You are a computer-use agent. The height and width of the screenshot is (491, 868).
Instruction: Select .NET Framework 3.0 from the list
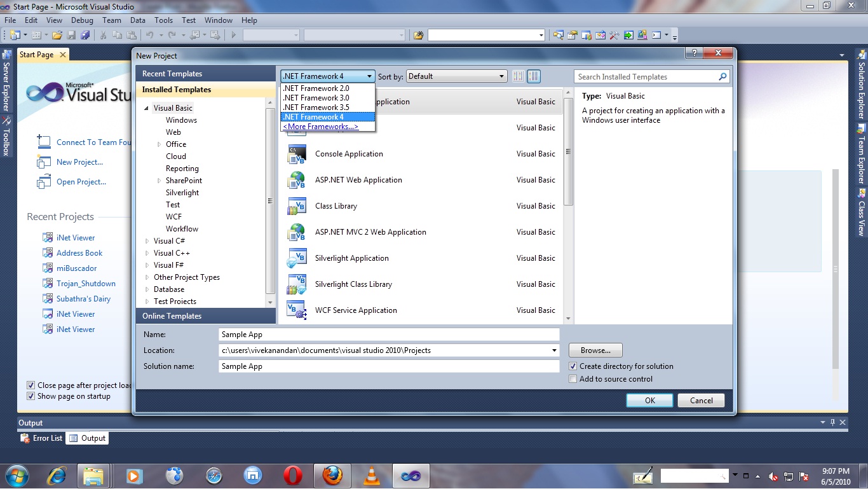point(328,98)
